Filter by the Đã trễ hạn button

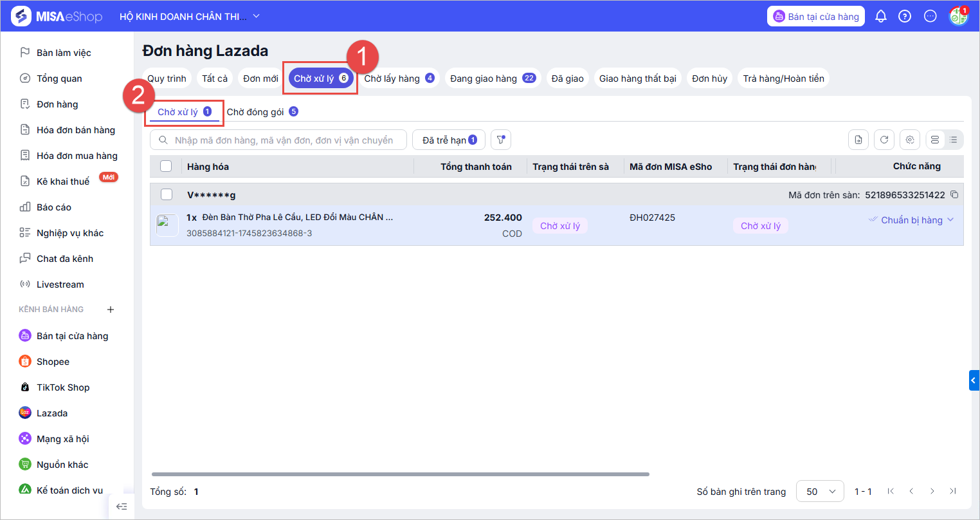(449, 140)
